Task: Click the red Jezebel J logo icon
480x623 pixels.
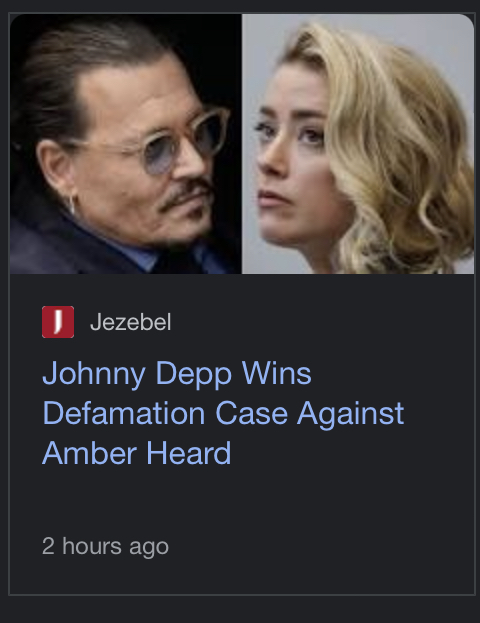Action: (58, 322)
